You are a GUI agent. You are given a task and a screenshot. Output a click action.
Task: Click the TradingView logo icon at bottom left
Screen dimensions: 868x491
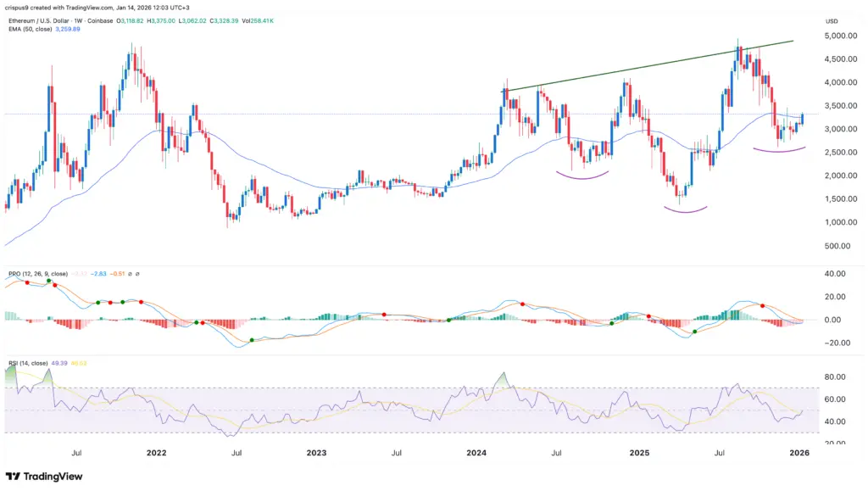(13, 476)
